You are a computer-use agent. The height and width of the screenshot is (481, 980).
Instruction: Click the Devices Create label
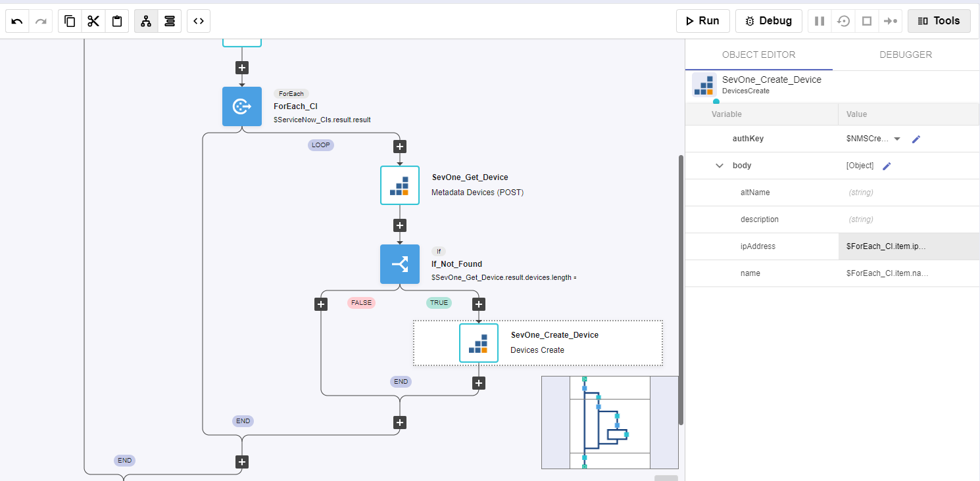click(x=537, y=350)
